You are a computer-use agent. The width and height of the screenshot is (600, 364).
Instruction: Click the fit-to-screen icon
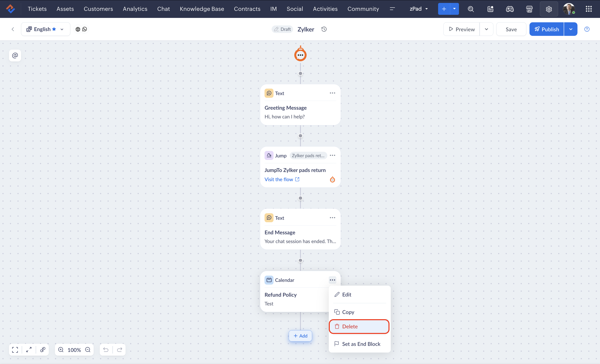coord(15,350)
